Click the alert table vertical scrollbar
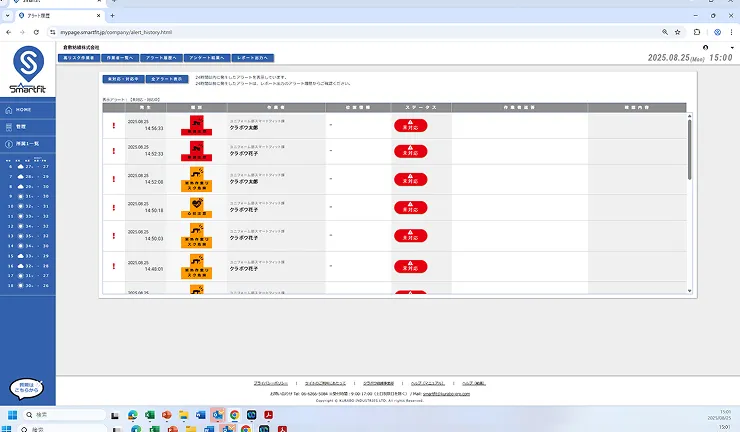The image size is (740, 432). (689, 147)
